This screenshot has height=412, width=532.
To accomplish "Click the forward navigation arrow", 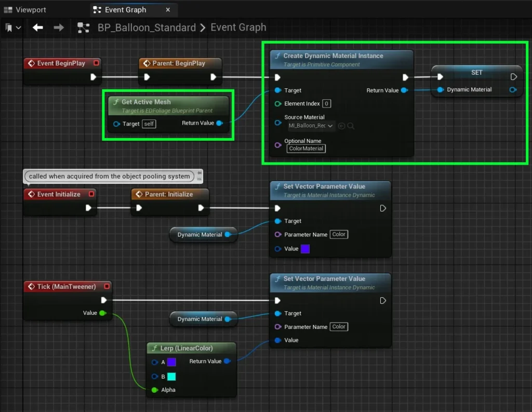I will coord(59,28).
